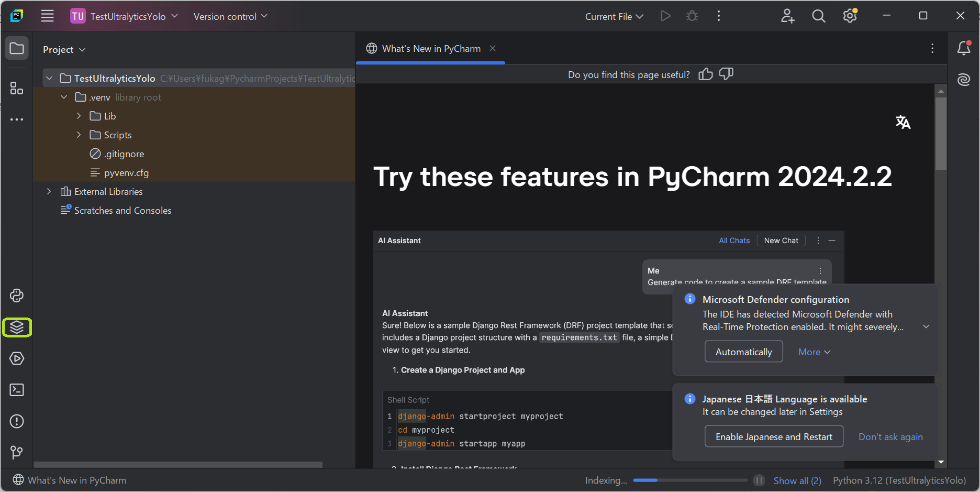Close the What's New in PyCharm tab
980x492 pixels.
click(x=493, y=48)
